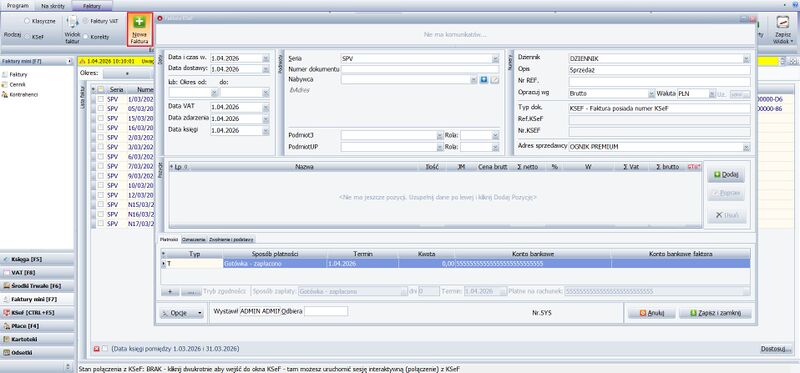
Task: Click the minus button below payments grid
Action: [191, 291]
